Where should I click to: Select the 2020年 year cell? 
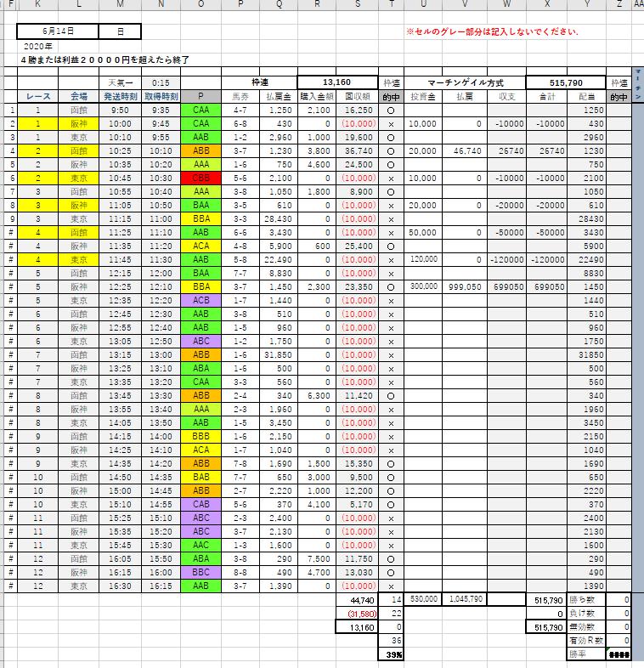[x=37, y=46]
